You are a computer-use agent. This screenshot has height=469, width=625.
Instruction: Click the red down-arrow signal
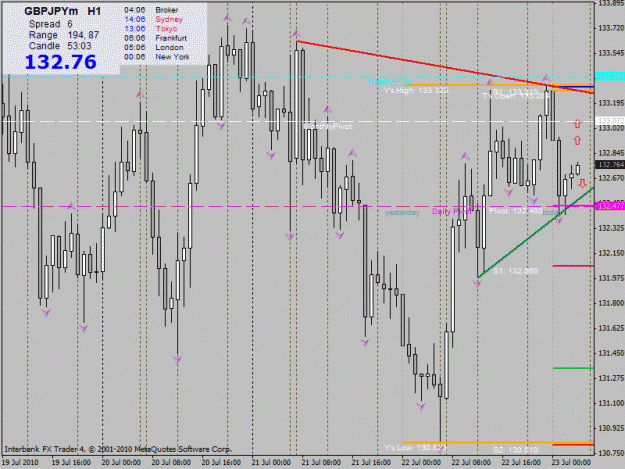pos(582,183)
